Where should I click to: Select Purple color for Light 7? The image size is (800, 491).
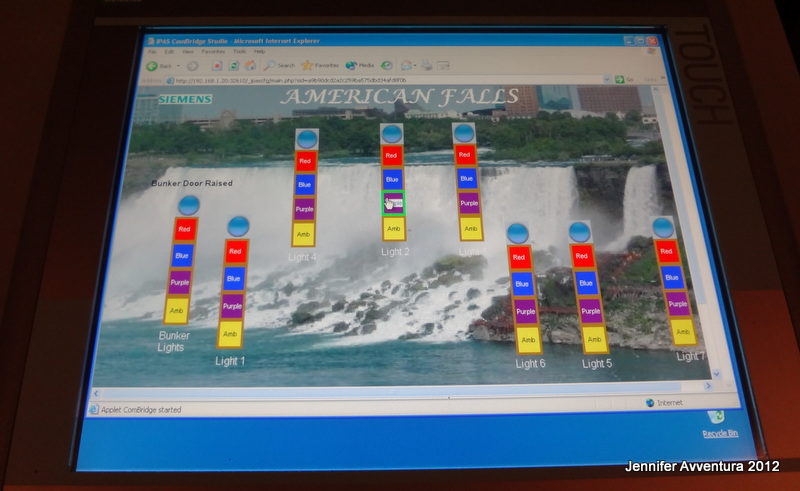[678, 303]
